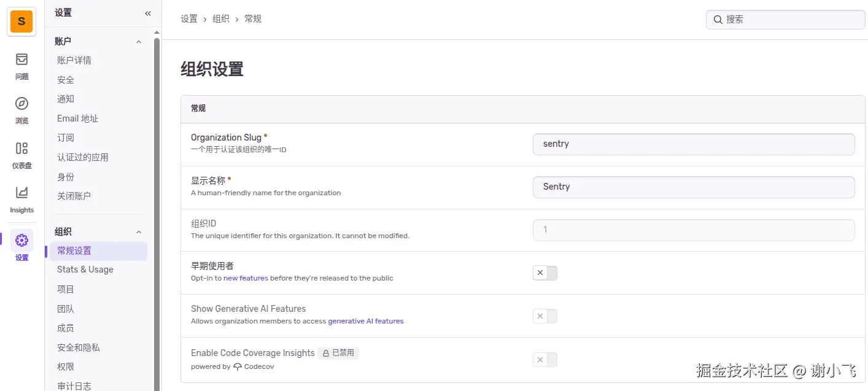Open Stats & Usage in sidebar
This screenshot has width=868, height=391.
pos(85,269)
